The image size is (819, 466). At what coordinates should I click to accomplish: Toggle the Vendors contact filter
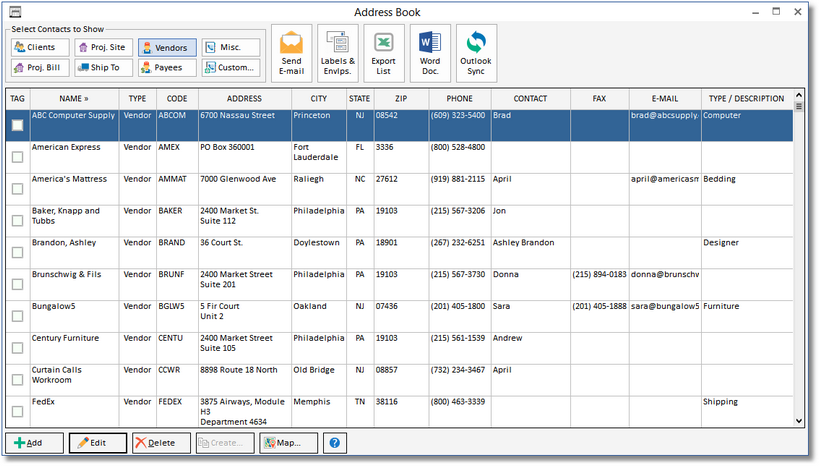(167, 47)
